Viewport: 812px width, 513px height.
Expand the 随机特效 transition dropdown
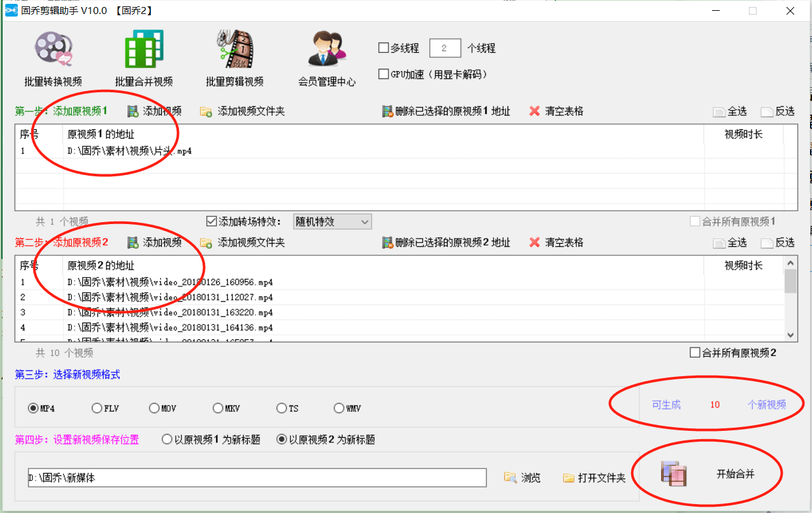point(332,221)
